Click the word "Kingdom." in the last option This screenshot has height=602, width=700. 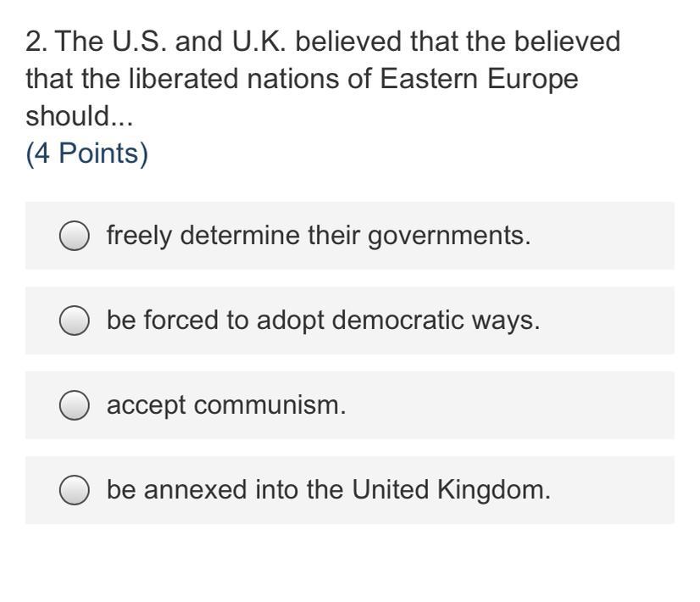click(x=494, y=490)
